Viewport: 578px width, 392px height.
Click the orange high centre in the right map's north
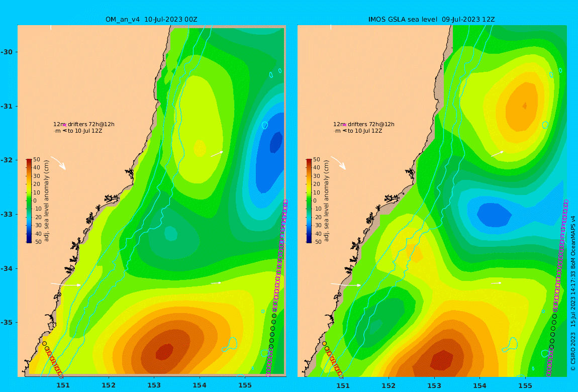(x=524, y=106)
